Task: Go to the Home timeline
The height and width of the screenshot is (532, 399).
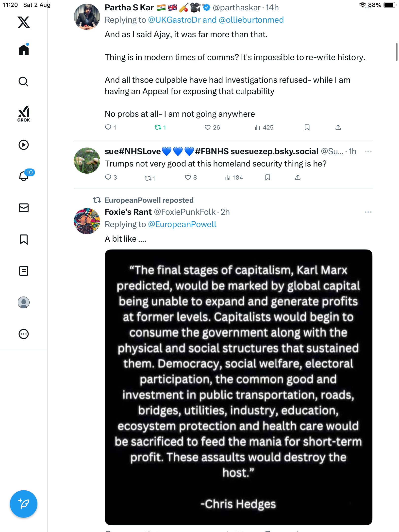Action: [24, 50]
